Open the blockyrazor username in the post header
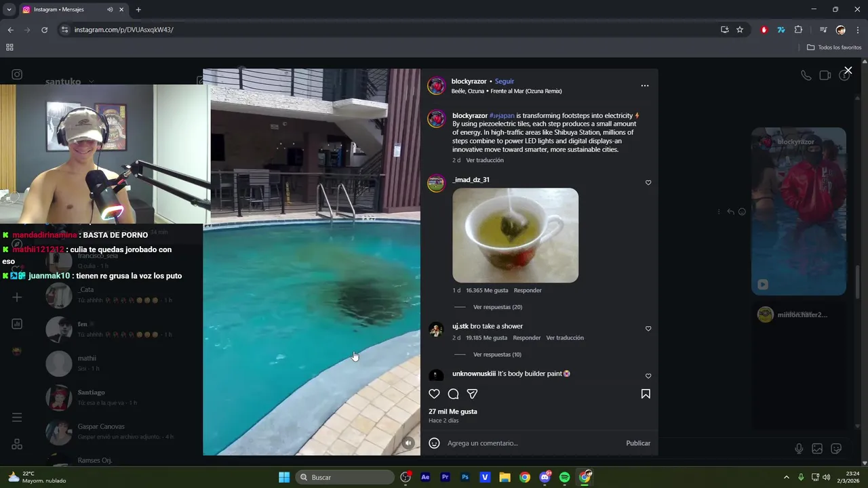Viewport: 868px width, 488px height. [x=469, y=81]
